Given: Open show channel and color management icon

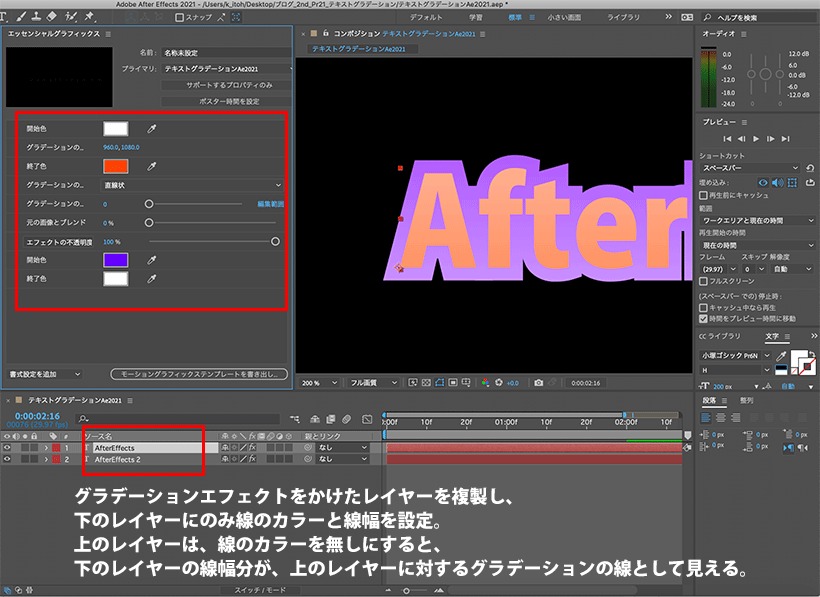Looking at the screenshot, I should coord(485,383).
